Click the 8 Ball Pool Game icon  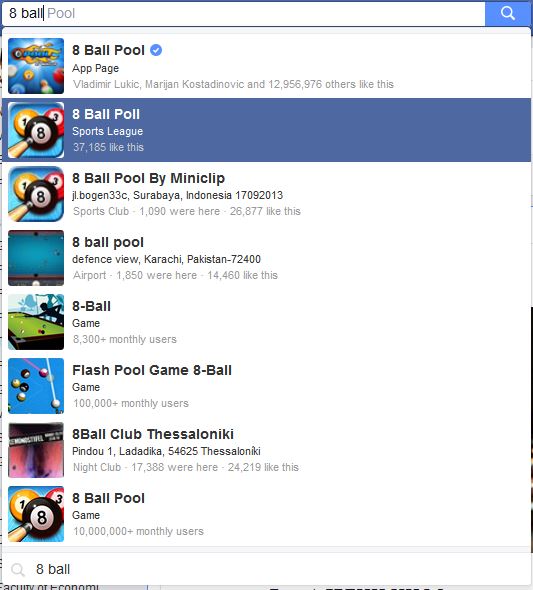click(36, 514)
